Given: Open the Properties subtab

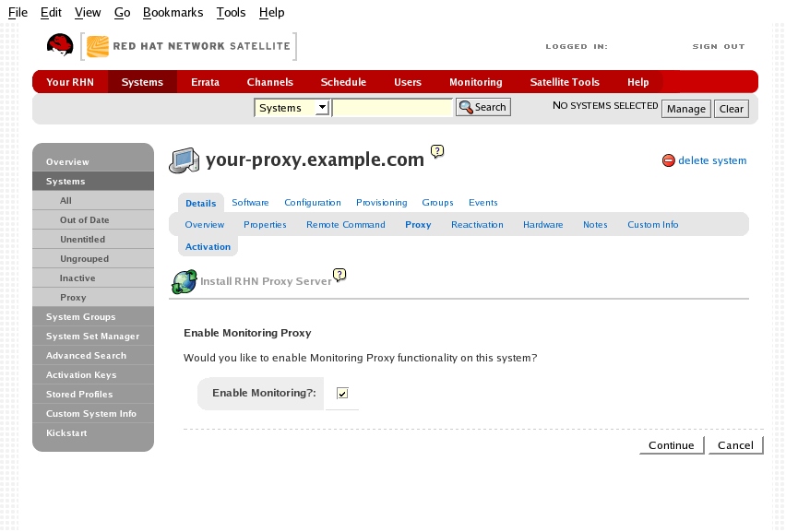Looking at the screenshot, I should [x=265, y=224].
